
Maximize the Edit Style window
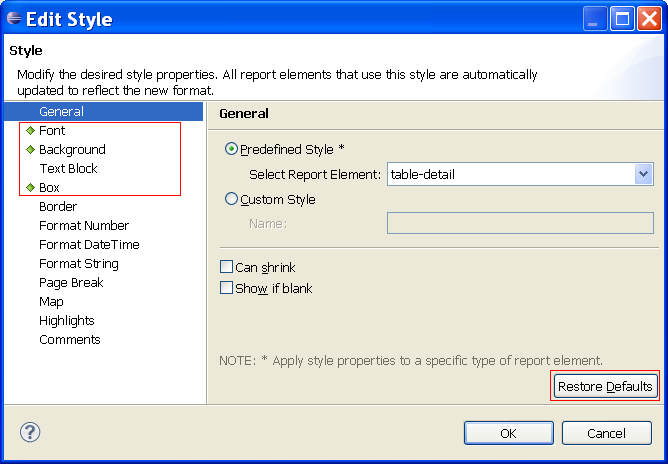(x=622, y=19)
